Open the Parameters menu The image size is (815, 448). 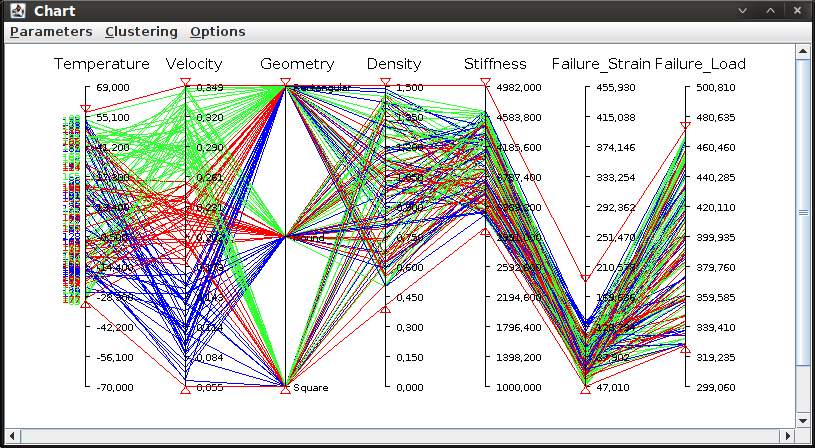click(x=51, y=32)
